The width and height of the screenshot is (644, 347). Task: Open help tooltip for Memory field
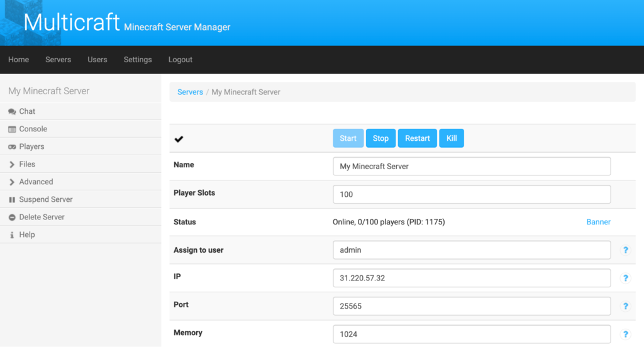coord(626,334)
